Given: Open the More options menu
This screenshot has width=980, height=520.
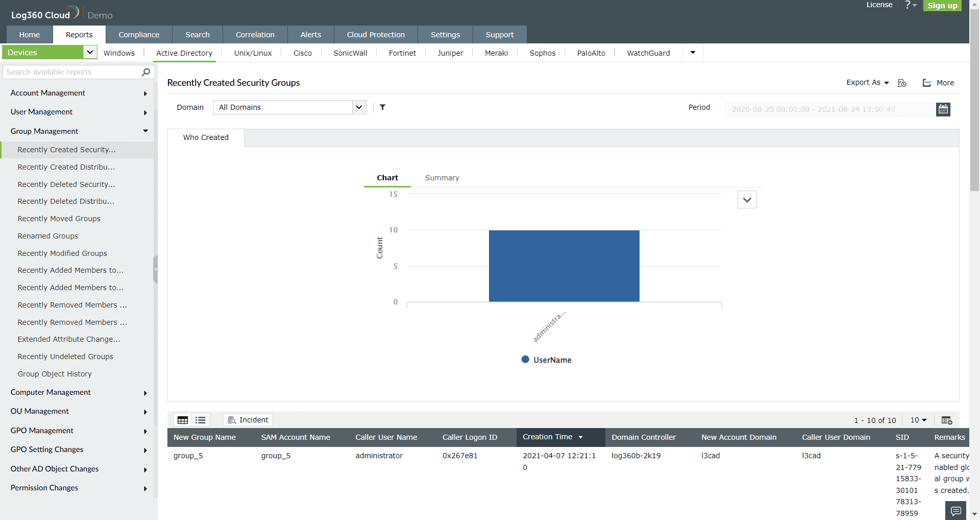Looking at the screenshot, I should [x=938, y=83].
